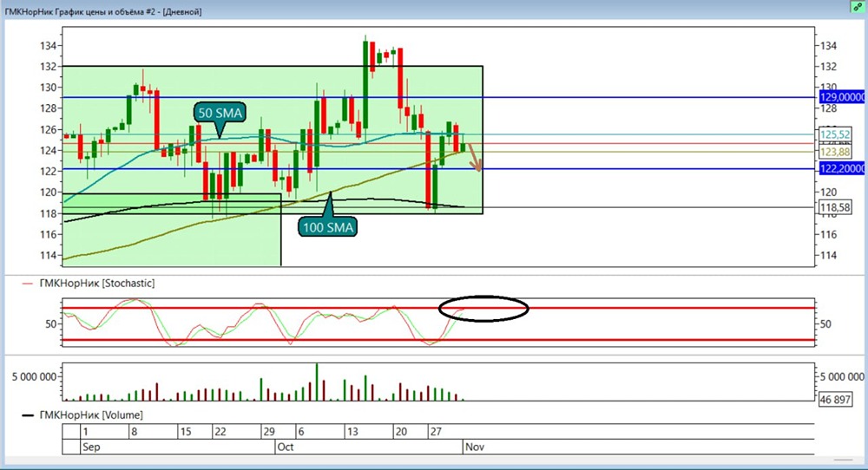Image resolution: width=868 pixels, height=470 pixels.
Task: Select the 'ГМКНорНик [Volume]' legend label
Action: coord(91,415)
